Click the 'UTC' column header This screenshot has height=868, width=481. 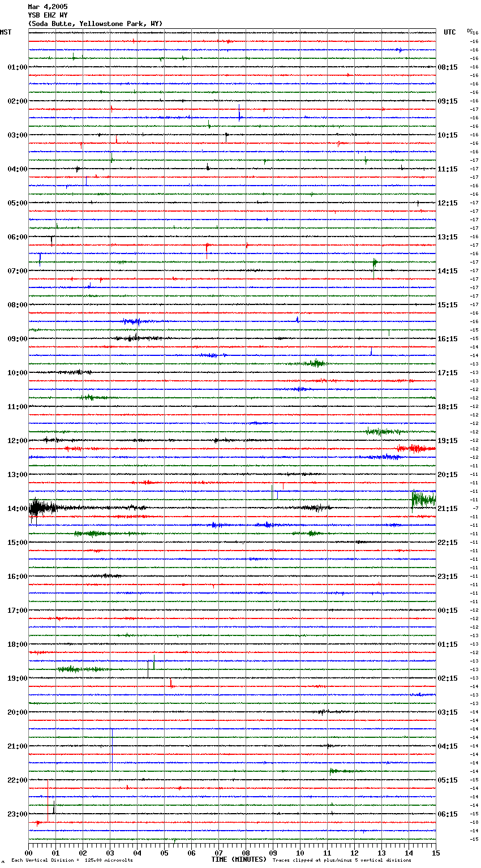point(450,32)
